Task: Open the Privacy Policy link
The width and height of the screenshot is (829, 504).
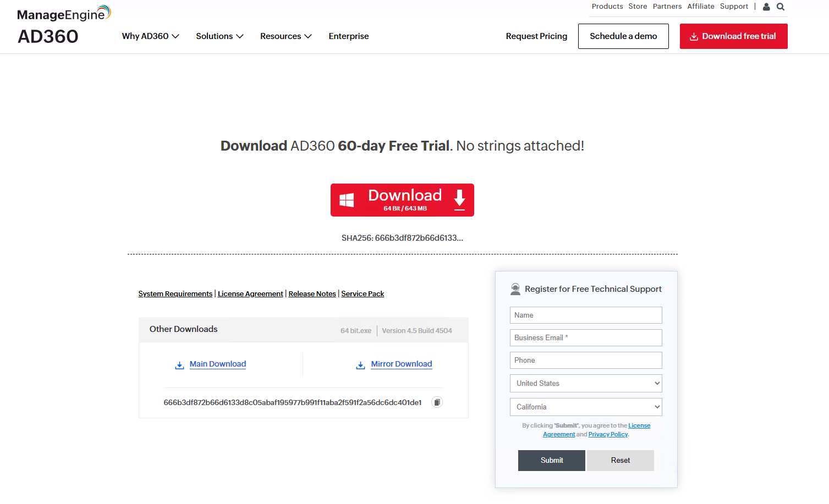Action: coord(608,434)
